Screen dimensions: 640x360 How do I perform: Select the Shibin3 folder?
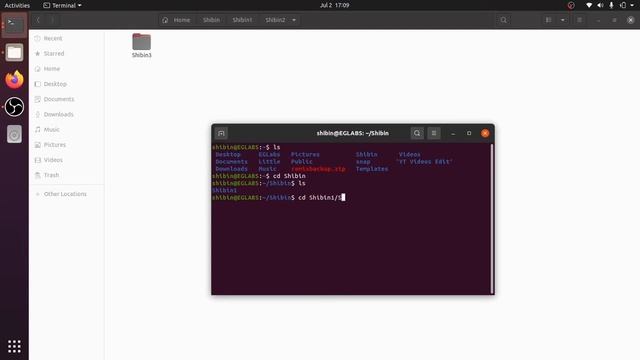(142, 45)
